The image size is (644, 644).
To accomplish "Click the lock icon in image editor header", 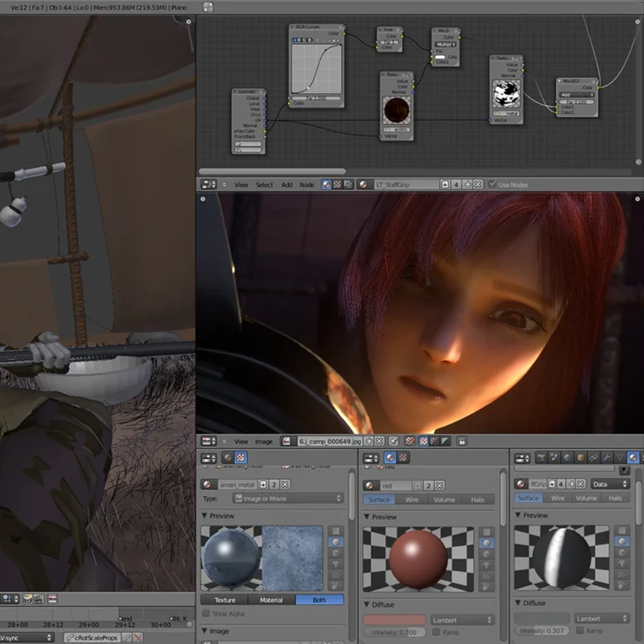I will click(x=462, y=441).
